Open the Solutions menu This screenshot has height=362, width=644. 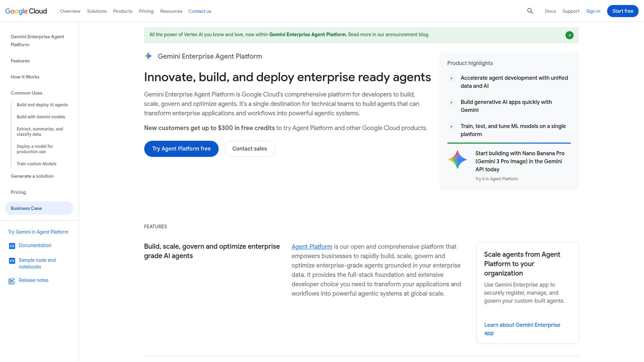(97, 11)
